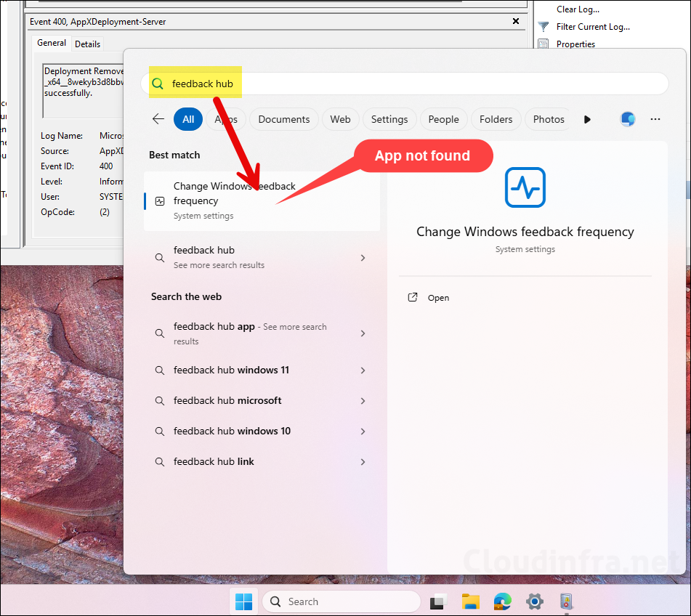The width and height of the screenshot is (691, 616).
Task: Open Event Viewer icon on the taskbar
Action: (566, 601)
